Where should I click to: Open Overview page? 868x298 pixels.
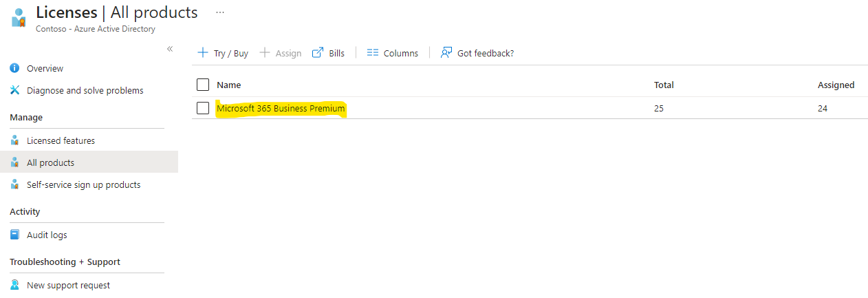pos(45,68)
